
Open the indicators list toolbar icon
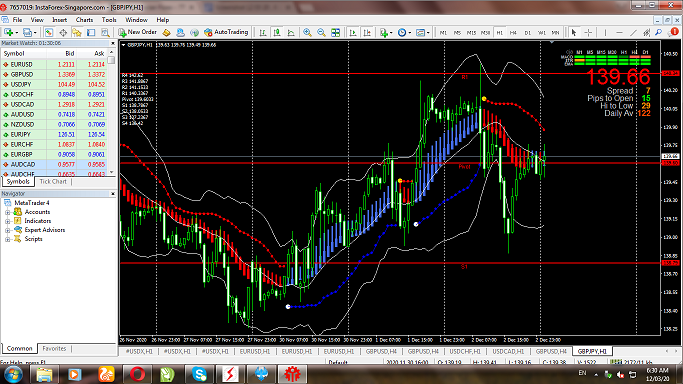(x=383, y=33)
